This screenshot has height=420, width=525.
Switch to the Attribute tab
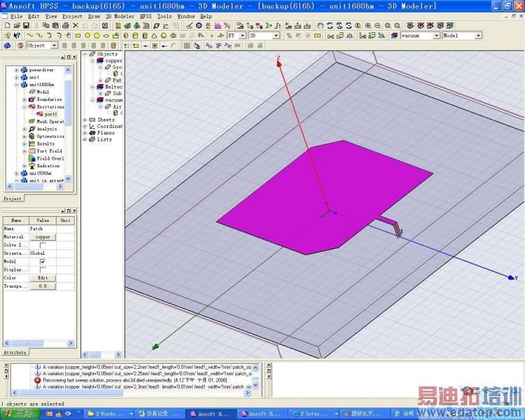15,352
